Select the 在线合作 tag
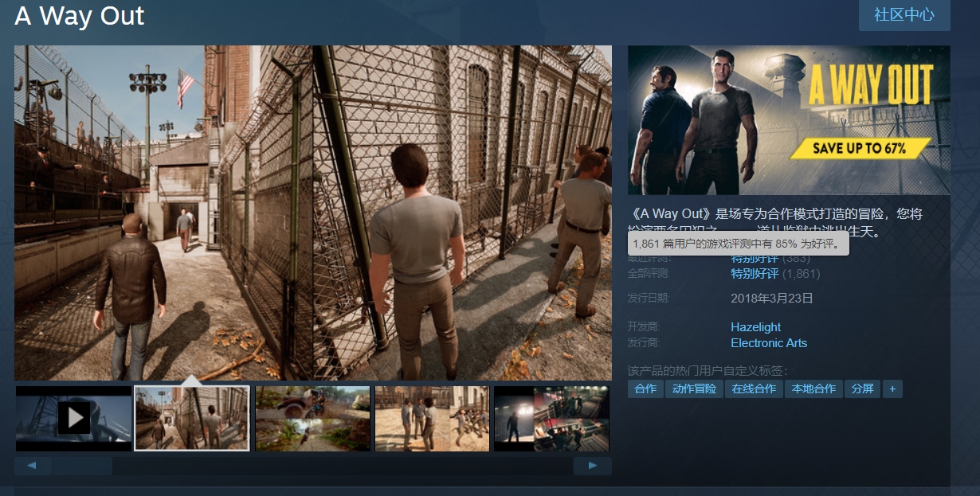Image resolution: width=980 pixels, height=496 pixels. pos(754,389)
